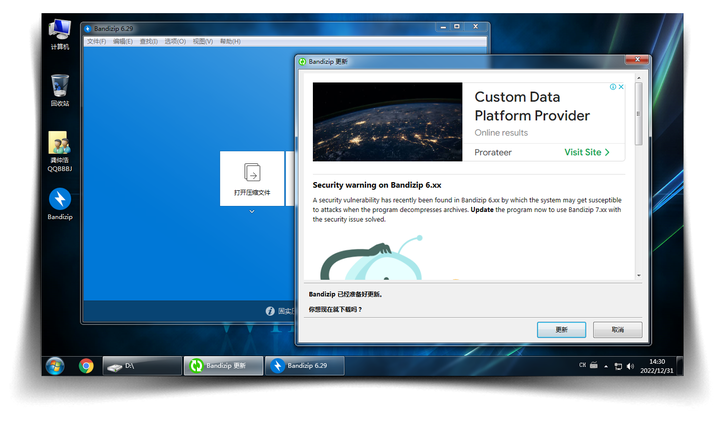Maximize the Bandizip 6.29 window
Image resolution: width=720 pixels, height=427 pixels.
(x=457, y=27)
